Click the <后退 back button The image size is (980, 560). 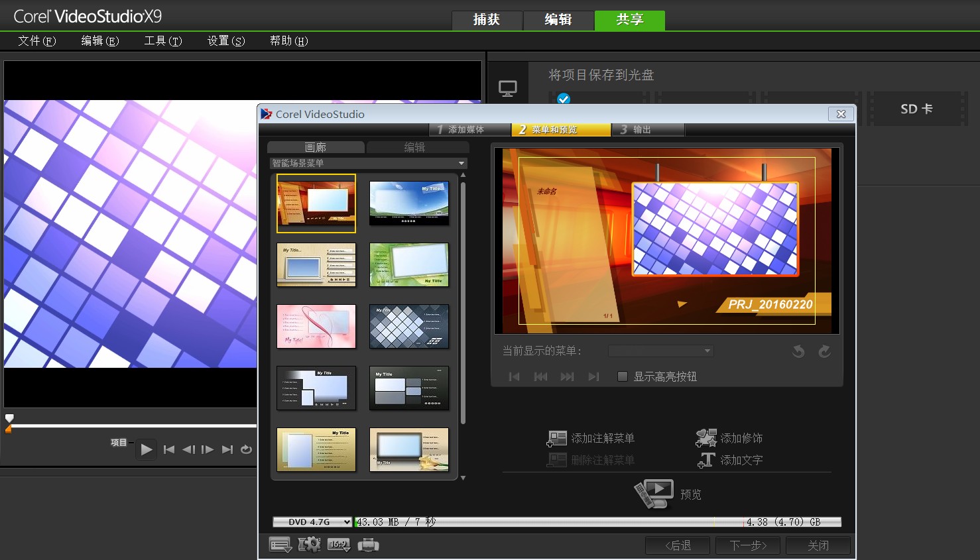pyautogui.click(x=678, y=545)
